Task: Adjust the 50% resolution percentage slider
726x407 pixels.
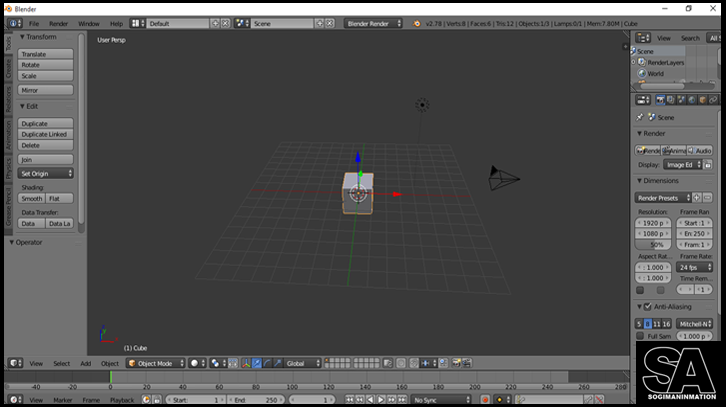Action: [x=653, y=245]
